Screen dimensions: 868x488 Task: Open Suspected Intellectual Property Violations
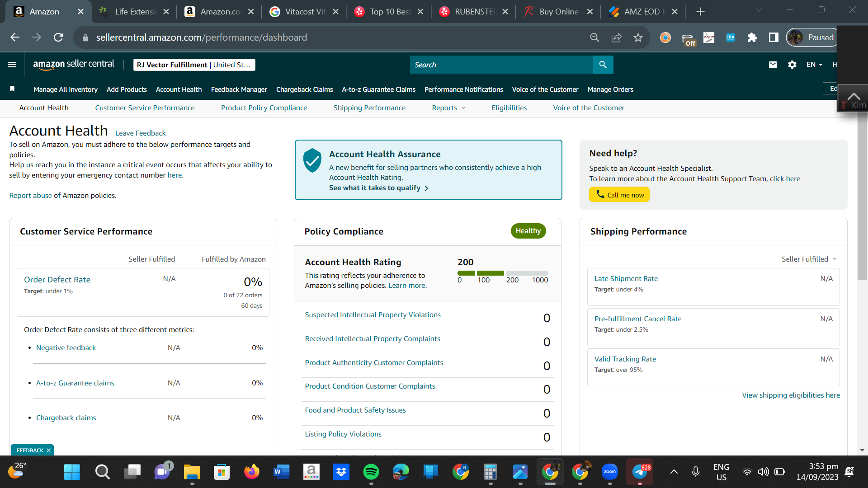pos(373,315)
